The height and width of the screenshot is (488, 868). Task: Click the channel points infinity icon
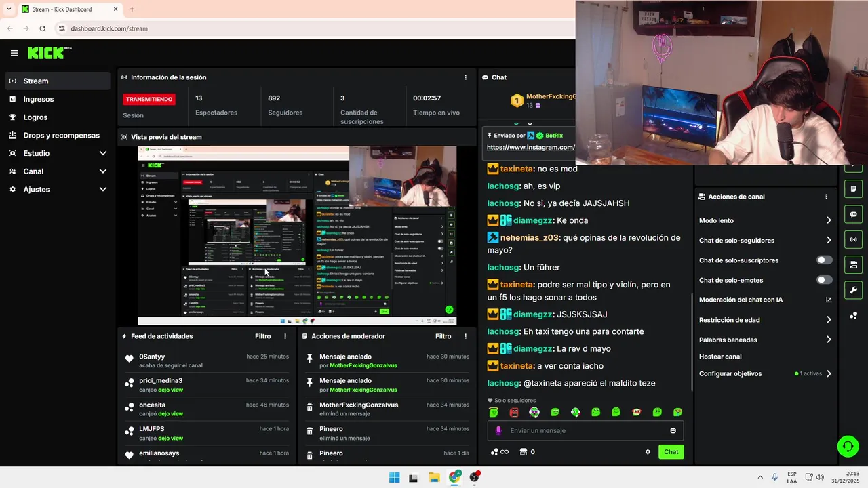[500, 452]
